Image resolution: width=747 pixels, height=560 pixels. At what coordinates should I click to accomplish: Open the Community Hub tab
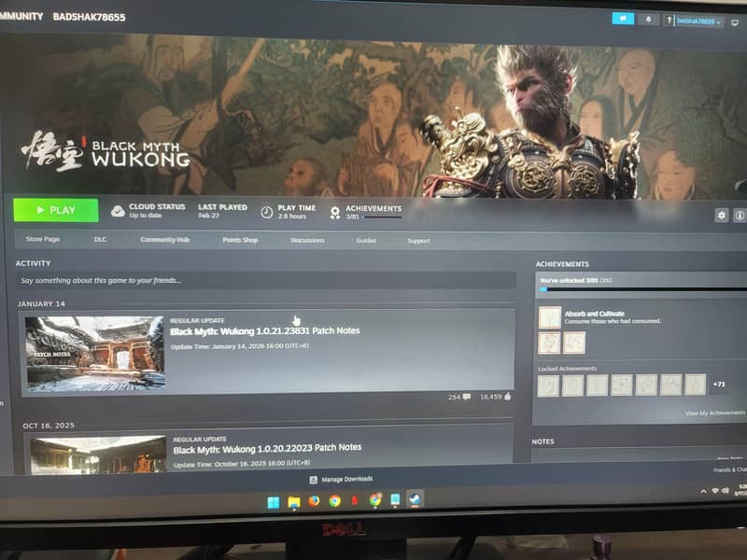165,240
